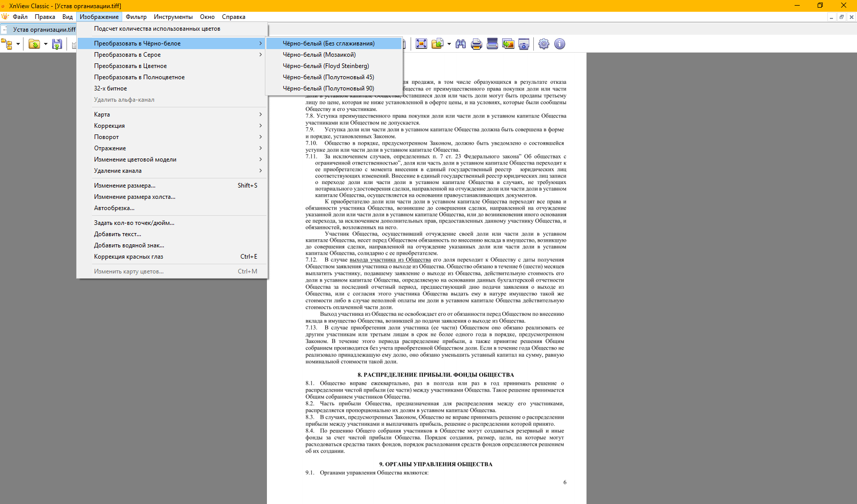Open the folder browser icon

(7, 44)
